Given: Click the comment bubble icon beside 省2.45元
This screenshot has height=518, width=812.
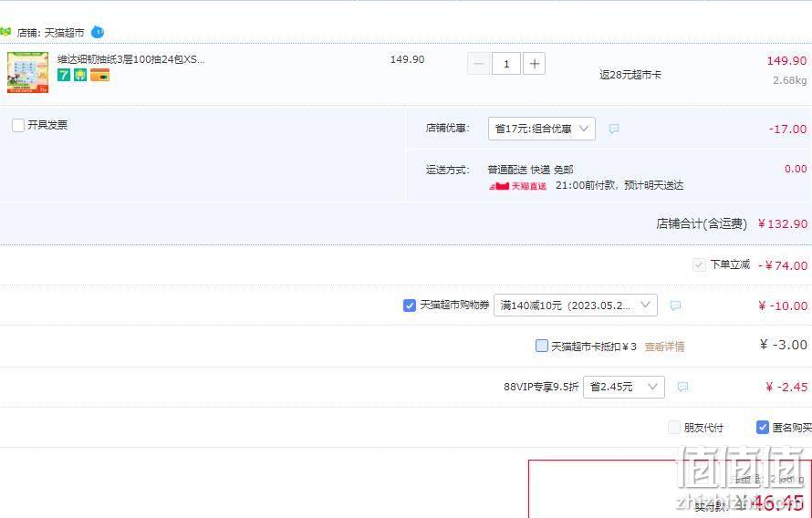Looking at the screenshot, I should pyautogui.click(x=682, y=387).
